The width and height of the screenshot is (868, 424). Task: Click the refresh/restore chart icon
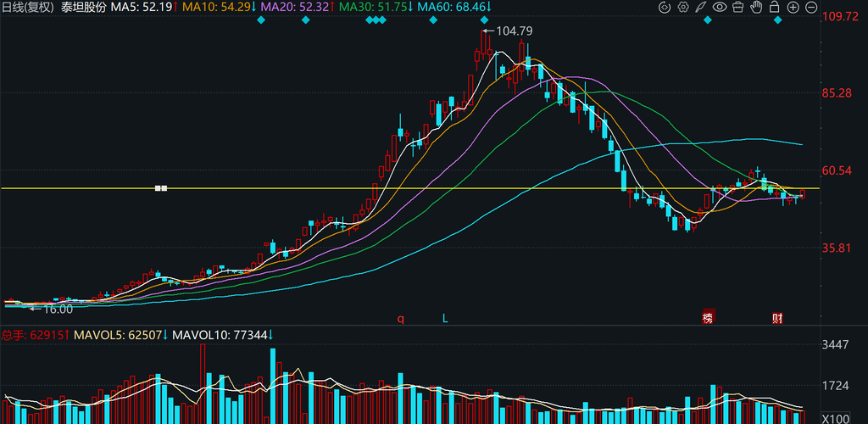(665, 7)
